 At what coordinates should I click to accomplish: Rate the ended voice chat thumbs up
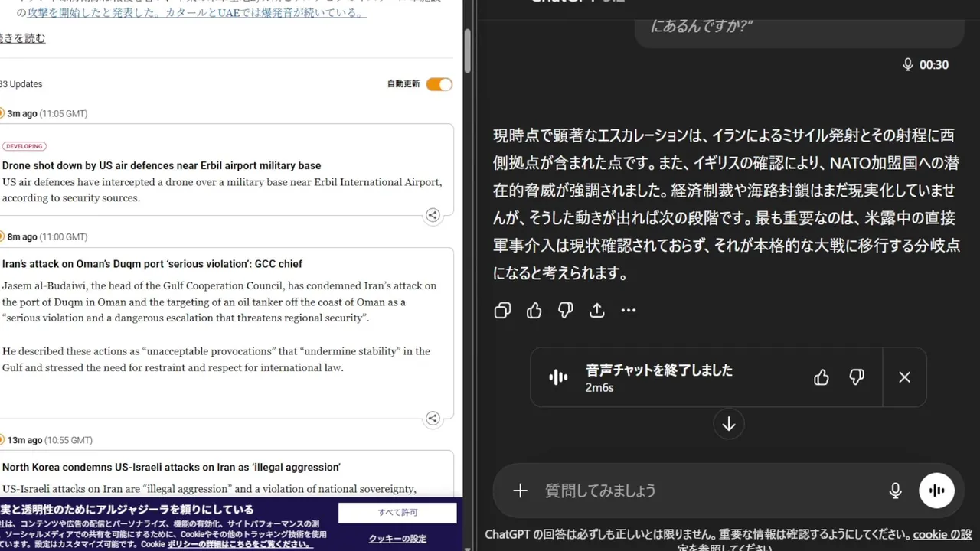tap(822, 377)
